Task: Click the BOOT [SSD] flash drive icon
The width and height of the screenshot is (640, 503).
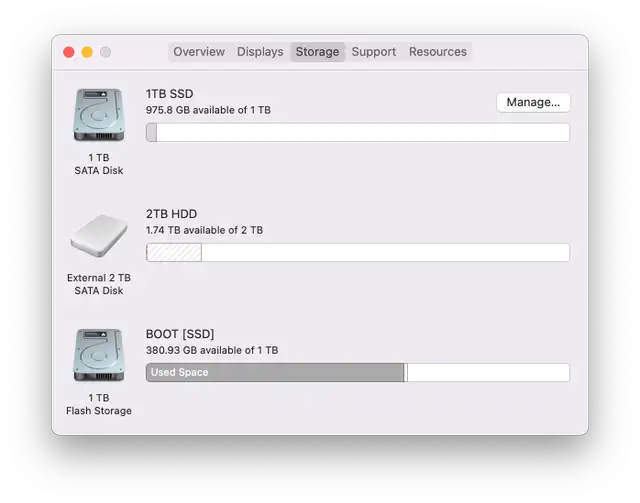Action: pyautogui.click(x=99, y=355)
